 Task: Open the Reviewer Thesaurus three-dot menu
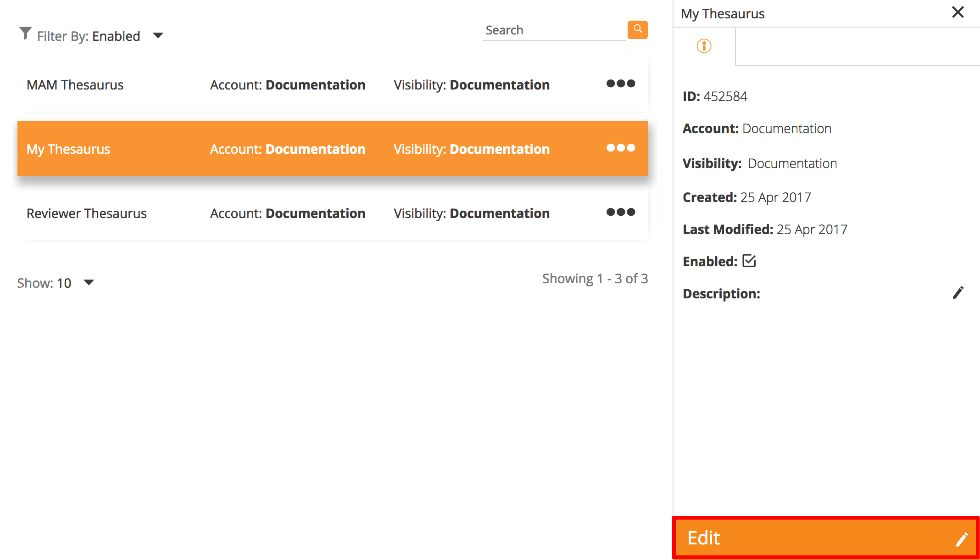coord(620,212)
